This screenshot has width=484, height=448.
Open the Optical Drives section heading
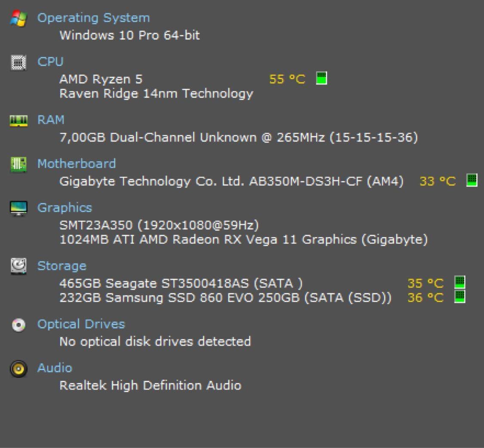pyautogui.click(x=81, y=324)
